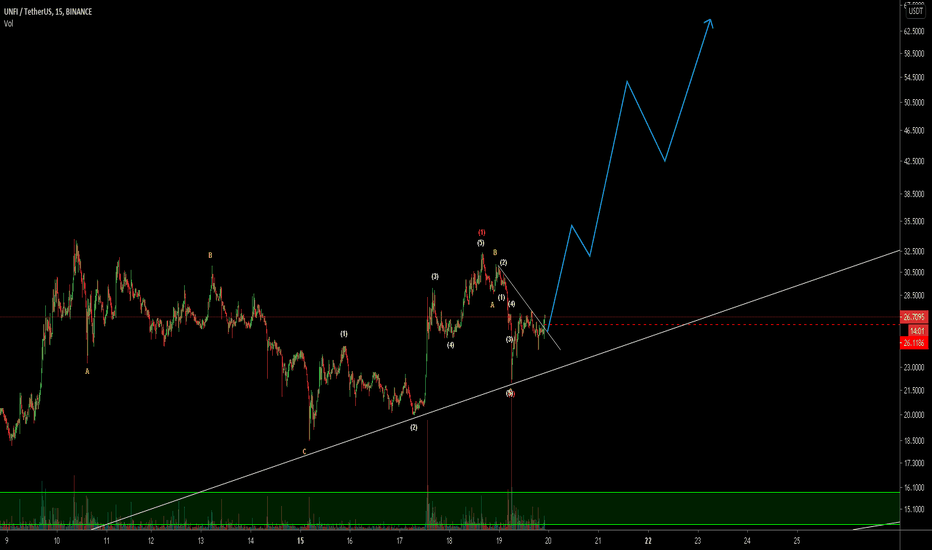Click date 23 on the time axis

pyautogui.click(x=698, y=540)
